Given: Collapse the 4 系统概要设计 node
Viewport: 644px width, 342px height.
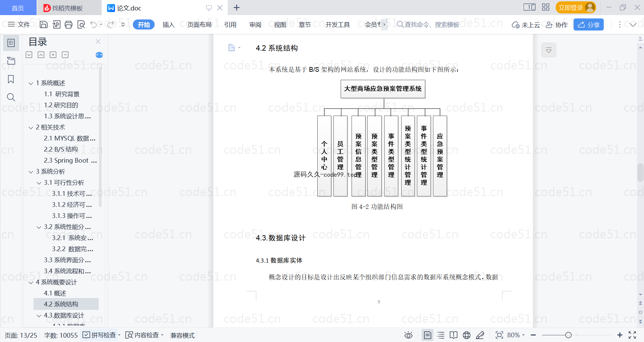Looking at the screenshot, I should point(31,282).
